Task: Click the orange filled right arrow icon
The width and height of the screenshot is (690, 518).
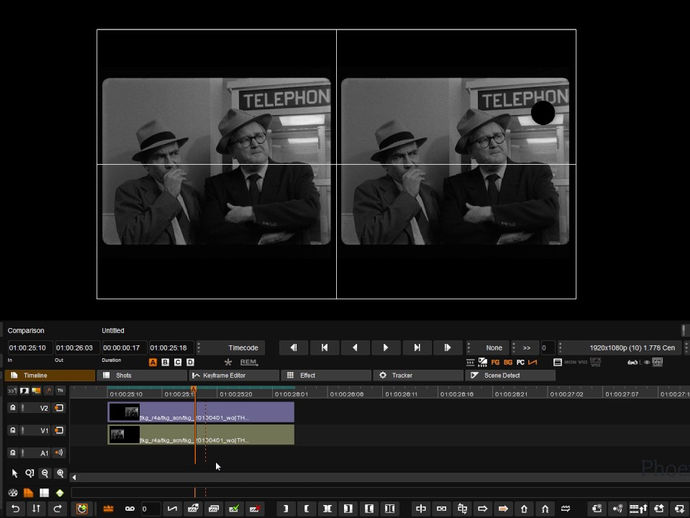Action: (x=503, y=509)
